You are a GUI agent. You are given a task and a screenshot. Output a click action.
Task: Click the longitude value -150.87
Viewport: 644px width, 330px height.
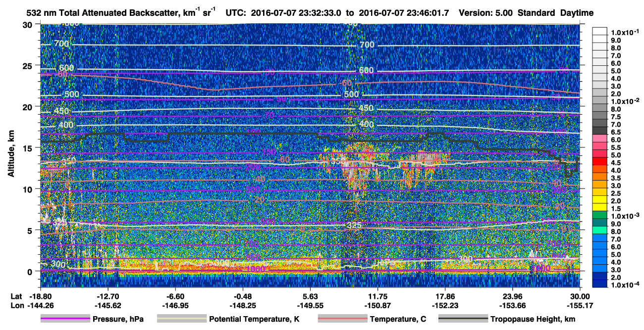pos(377,305)
